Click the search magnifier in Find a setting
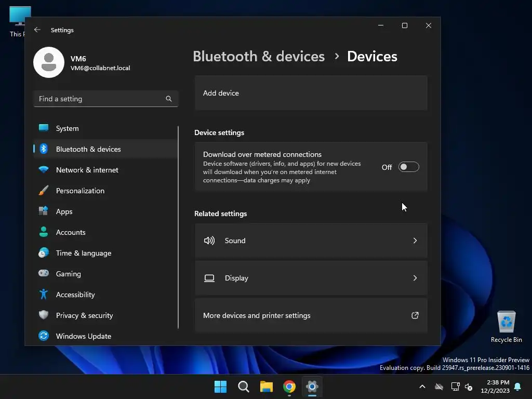Viewport: 532px width, 399px height. (x=169, y=99)
